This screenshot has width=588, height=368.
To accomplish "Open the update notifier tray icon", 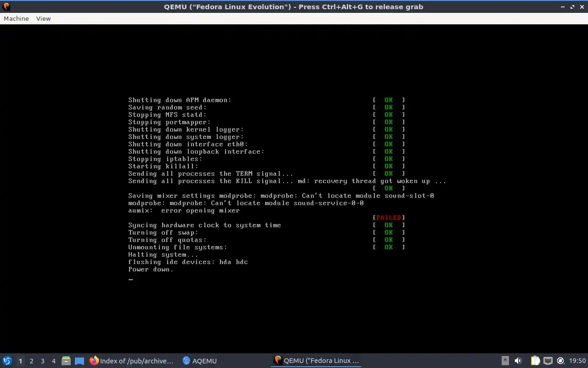I will 560,361.
